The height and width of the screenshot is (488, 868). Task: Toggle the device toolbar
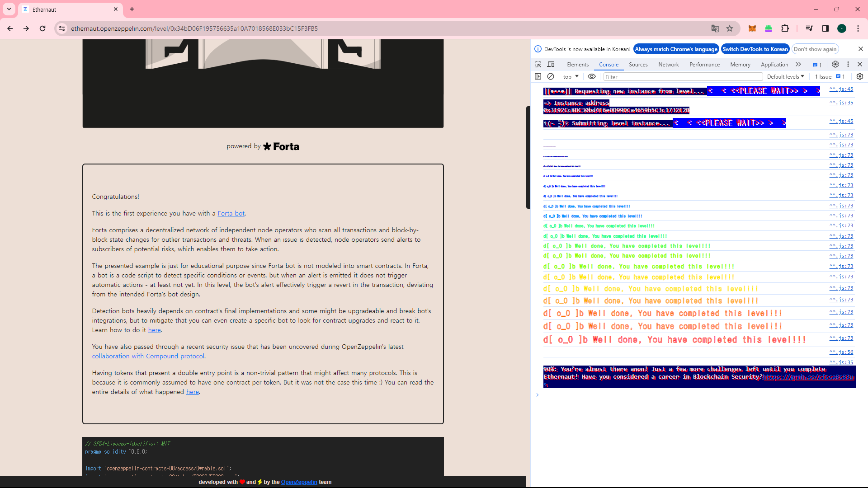coord(551,65)
